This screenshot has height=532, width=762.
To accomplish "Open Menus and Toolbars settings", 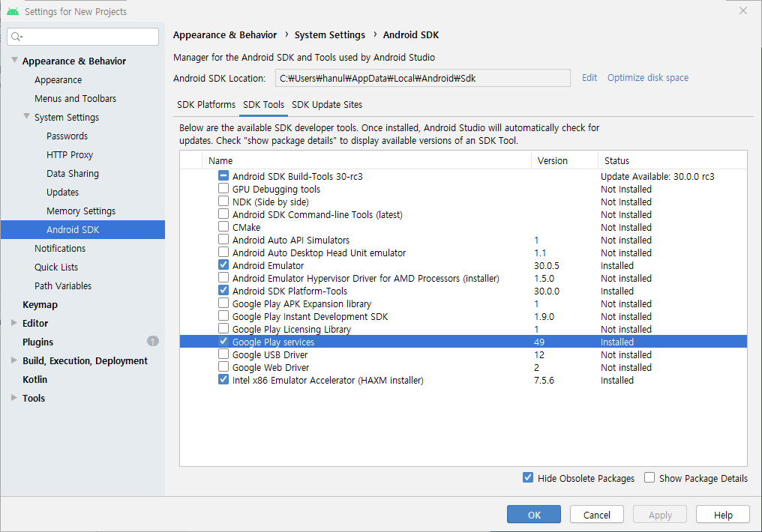I will click(75, 99).
